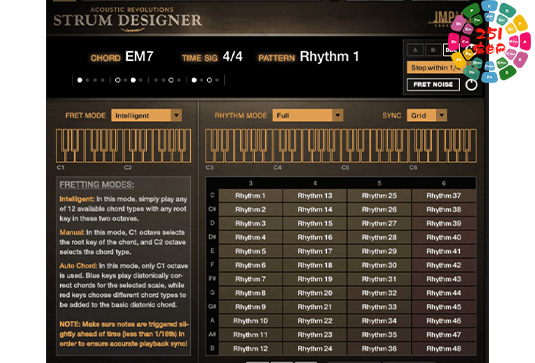Open the Sync Grid dropdown
535x363 pixels.
click(427, 115)
